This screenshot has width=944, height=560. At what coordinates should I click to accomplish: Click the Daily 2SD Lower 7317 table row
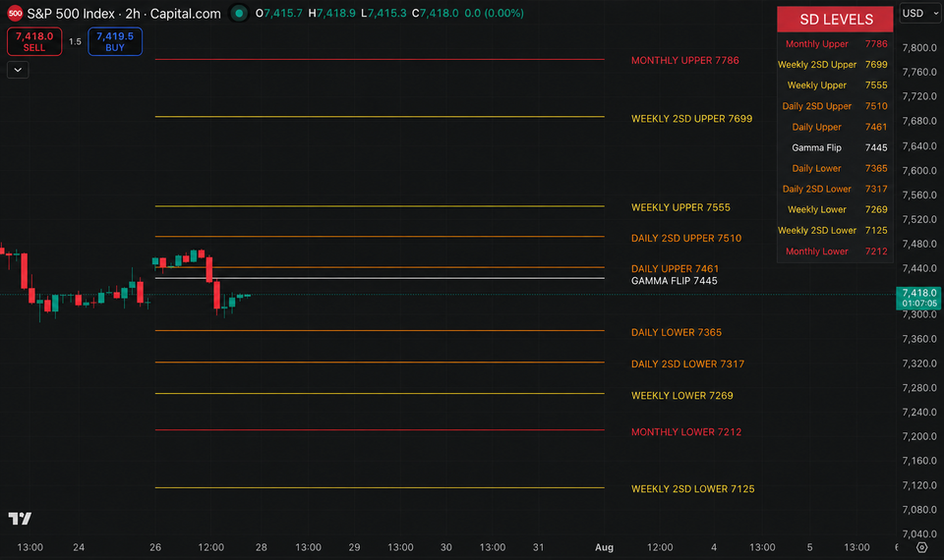[x=836, y=189]
